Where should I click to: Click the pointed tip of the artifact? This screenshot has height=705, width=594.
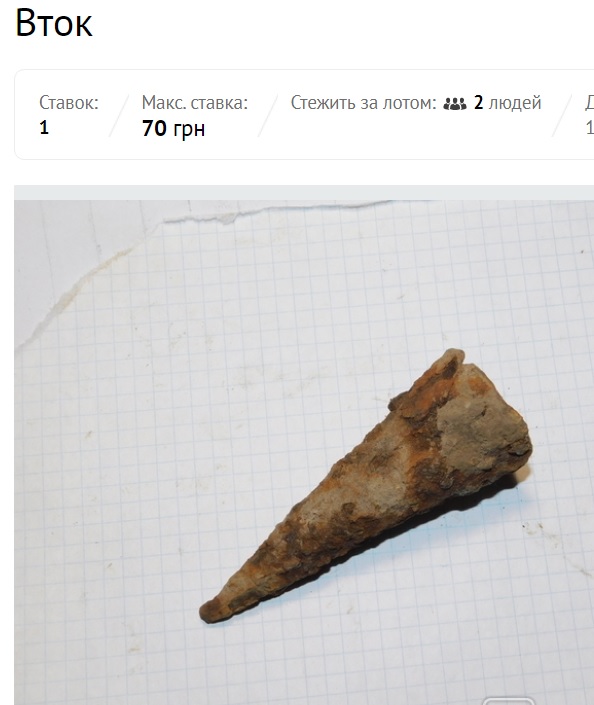(208, 613)
